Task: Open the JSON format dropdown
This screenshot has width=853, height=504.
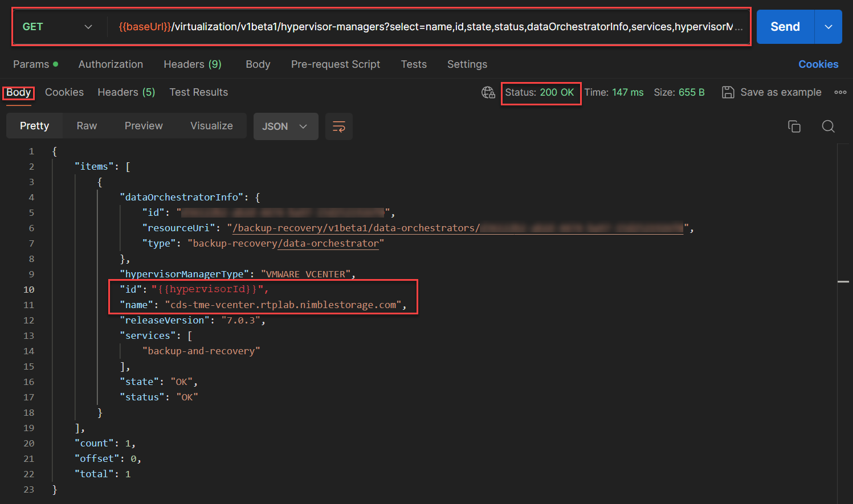Action: [x=285, y=126]
